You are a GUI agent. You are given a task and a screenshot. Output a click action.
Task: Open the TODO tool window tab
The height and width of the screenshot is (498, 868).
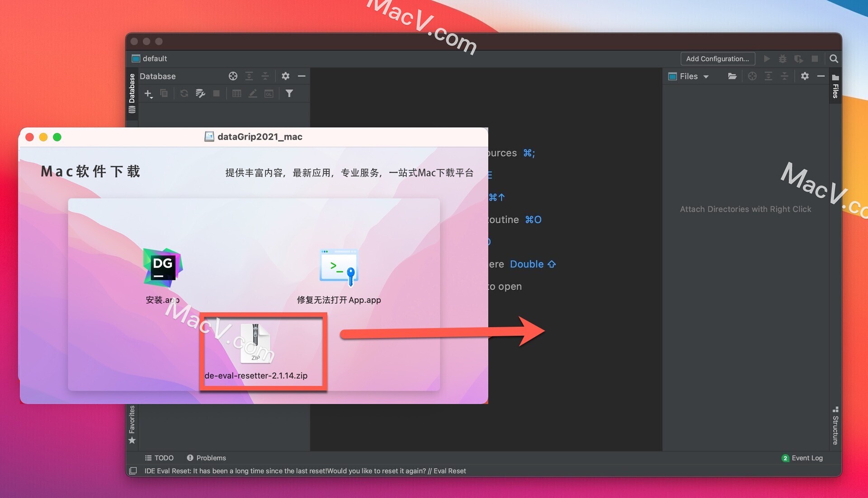[159, 458]
